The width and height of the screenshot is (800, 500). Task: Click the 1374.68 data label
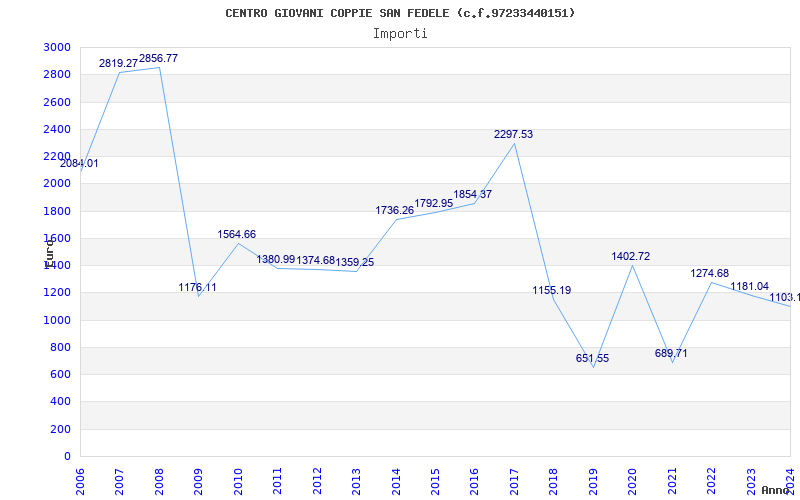[316, 260]
